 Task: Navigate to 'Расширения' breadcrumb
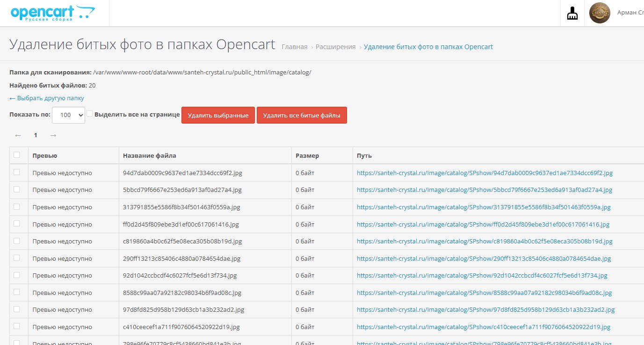(335, 47)
